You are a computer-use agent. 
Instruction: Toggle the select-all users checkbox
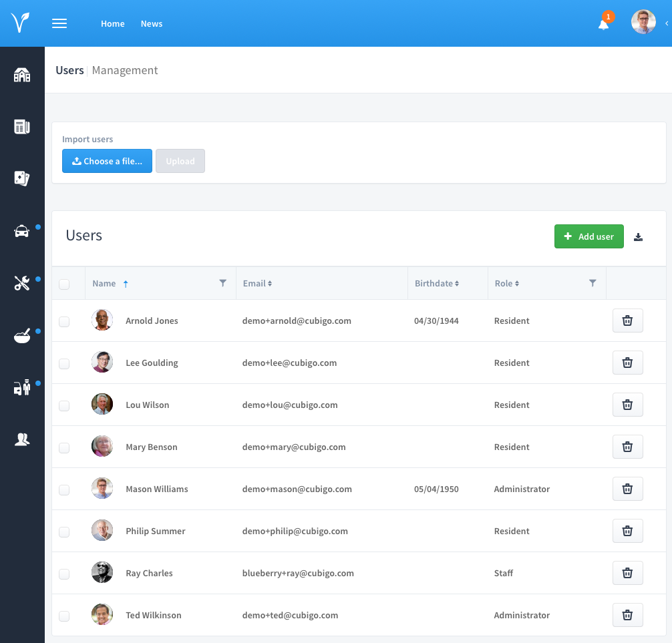[x=64, y=284]
